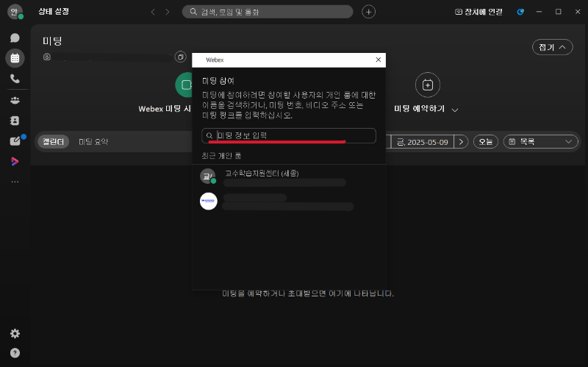The height and width of the screenshot is (367, 588).
Task: Click 상태 설정 status text
Action: [54, 11]
